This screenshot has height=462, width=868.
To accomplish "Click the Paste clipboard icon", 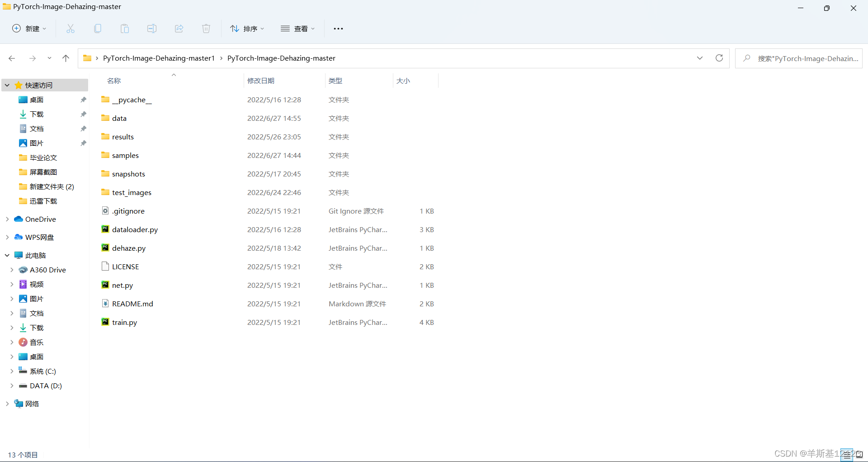I will point(125,29).
